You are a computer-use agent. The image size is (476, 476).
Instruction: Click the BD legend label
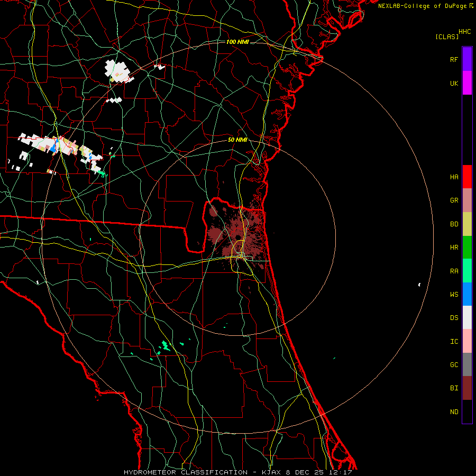(454, 224)
